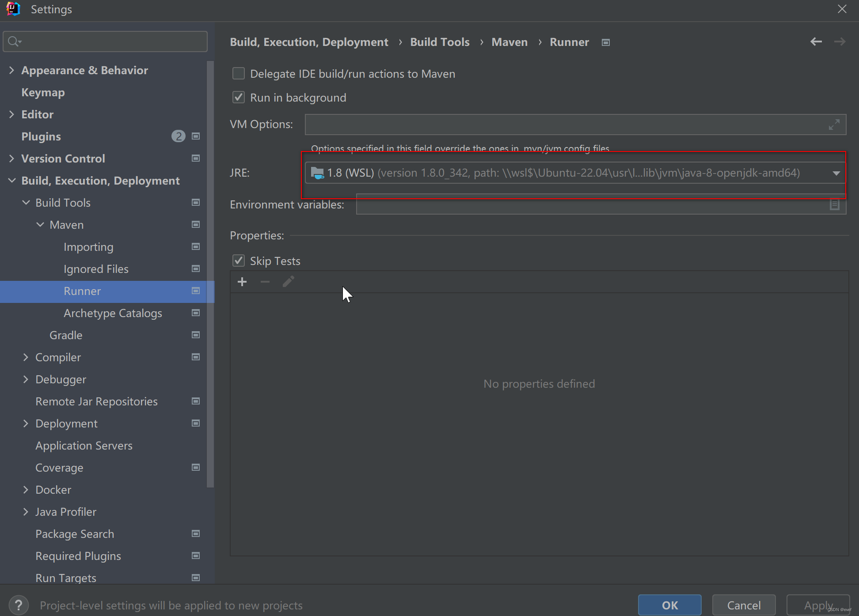Click expand icon in VM Options field

click(834, 125)
